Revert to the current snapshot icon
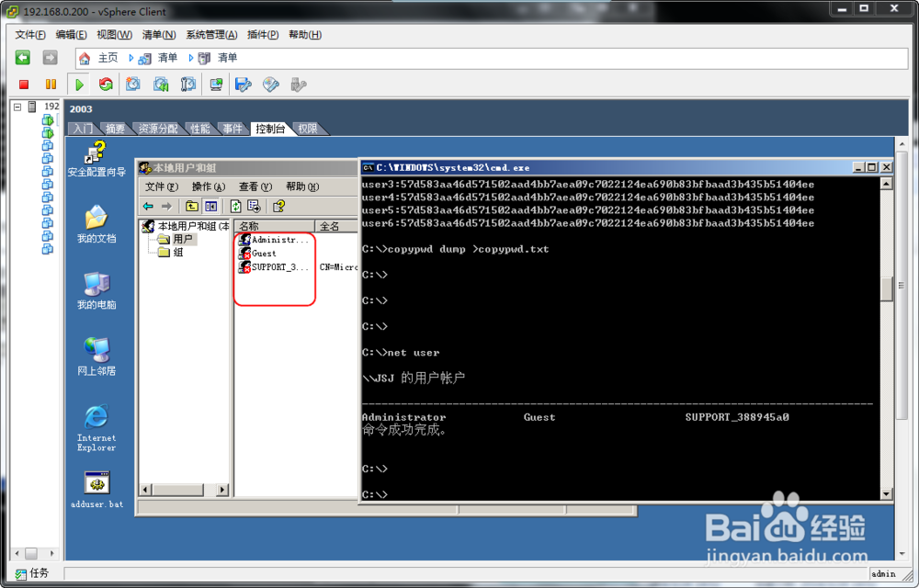Viewport: 919px width, 588px height. click(161, 85)
